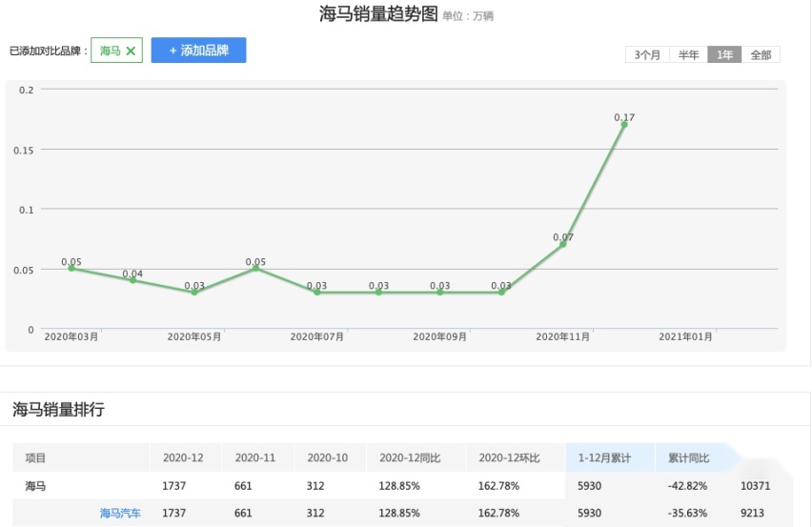The image size is (812, 527).
Task: Click the 海马 row label in the table
Action: [x=35, y=486]
